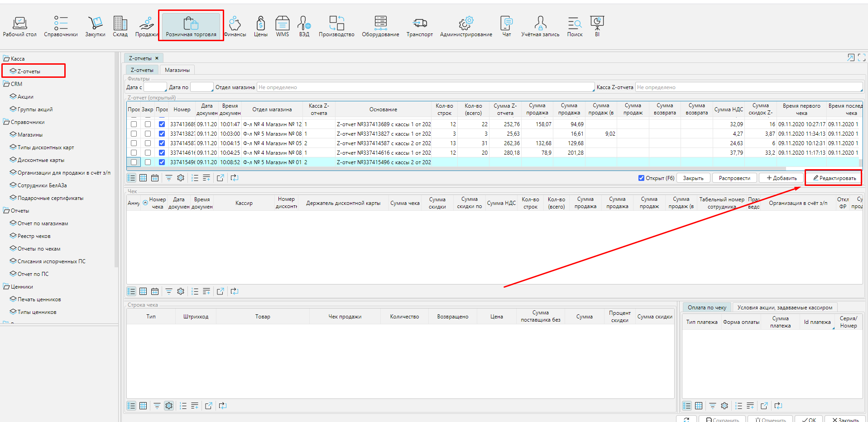Viewport: 868px width, 422px height.
Task: Click the Редактировать button
Action: 834,178
